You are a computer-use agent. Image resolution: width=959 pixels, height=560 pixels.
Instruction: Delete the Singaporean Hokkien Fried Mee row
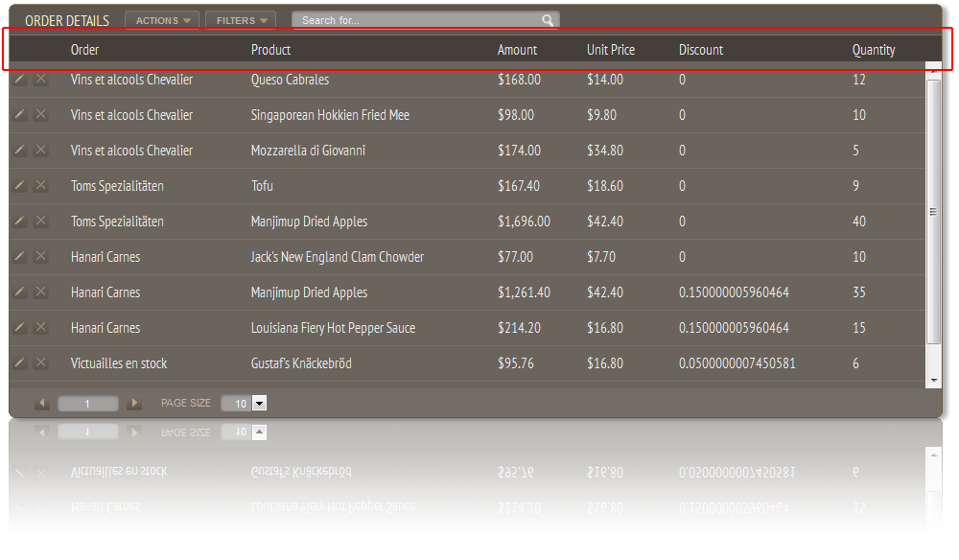click(40, 115)
